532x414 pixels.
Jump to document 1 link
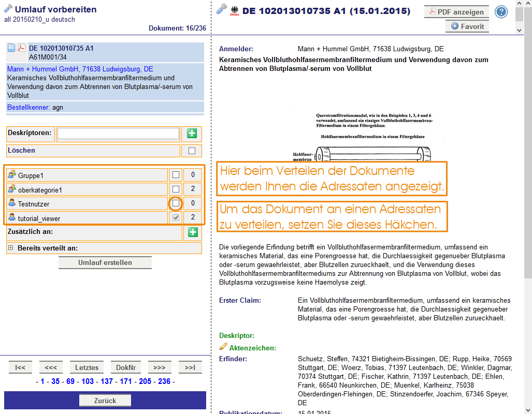pos(42,381)
